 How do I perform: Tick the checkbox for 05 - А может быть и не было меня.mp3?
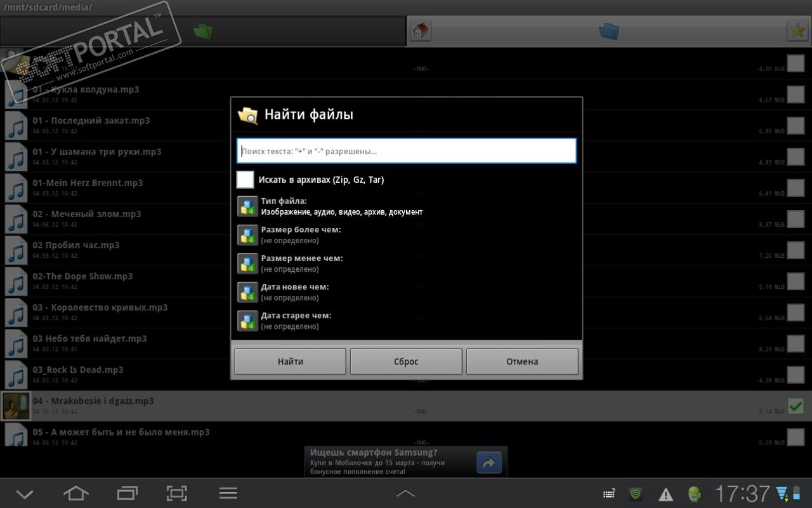796,437
